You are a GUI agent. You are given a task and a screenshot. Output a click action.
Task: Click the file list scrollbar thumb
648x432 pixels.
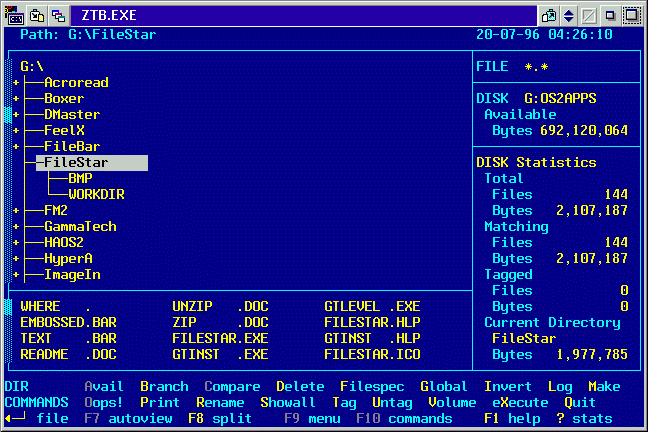click(x=8, y=307)
